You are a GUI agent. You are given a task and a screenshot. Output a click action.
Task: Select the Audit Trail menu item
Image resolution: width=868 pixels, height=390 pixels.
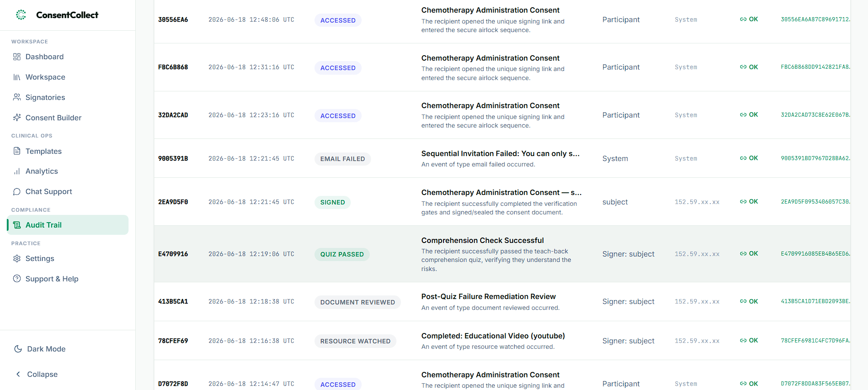coord(68,225)
